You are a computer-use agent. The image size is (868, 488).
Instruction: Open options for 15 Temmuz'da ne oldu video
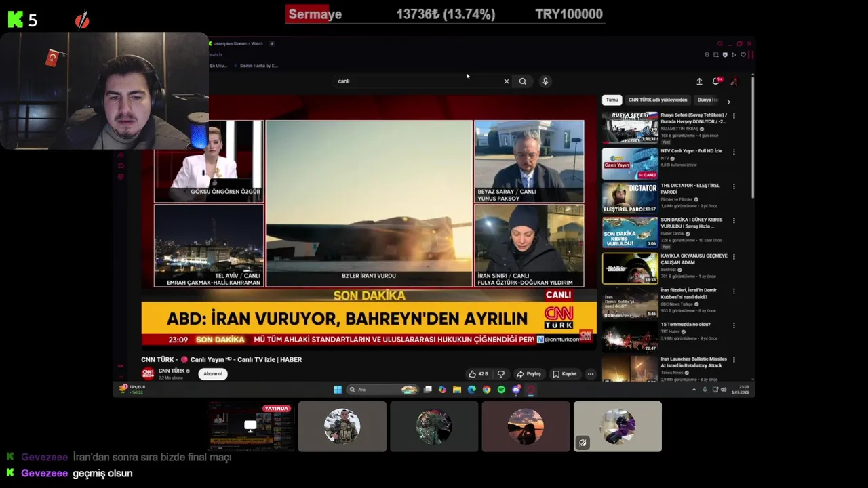tap(734, 325)
